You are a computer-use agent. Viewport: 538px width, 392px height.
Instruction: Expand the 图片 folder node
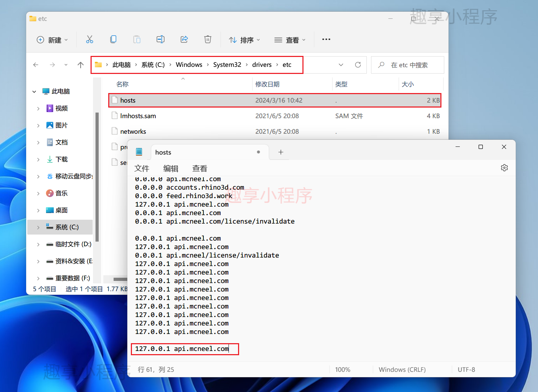pos(38,126)
